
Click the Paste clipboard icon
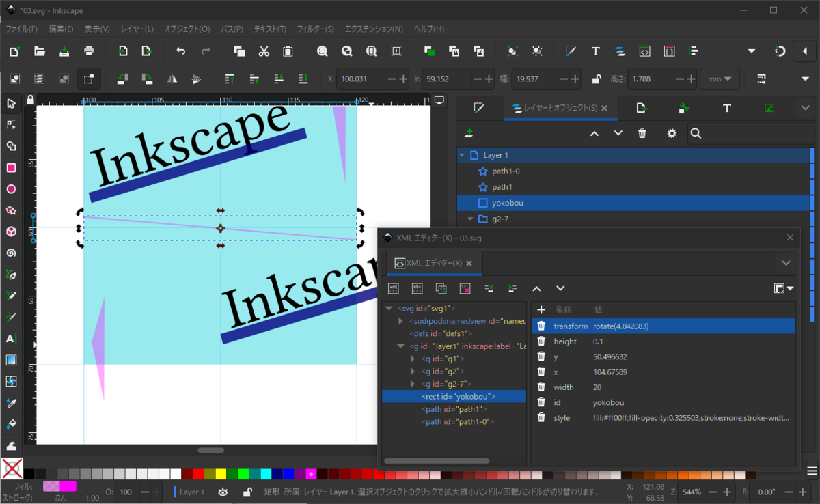coord(288,51)
